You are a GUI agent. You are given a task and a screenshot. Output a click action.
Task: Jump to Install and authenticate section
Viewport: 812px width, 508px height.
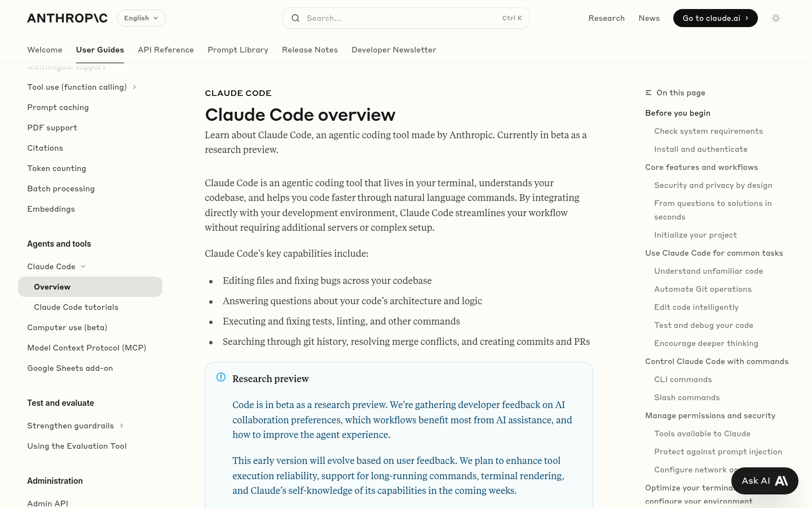(x=701, y=148)
